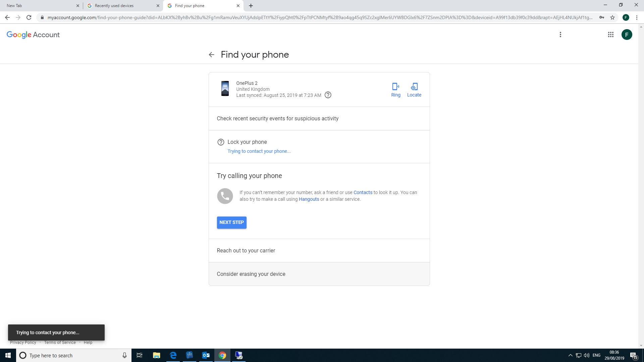Expand the Reach out to your carrier section
Screen dimensions: 644x362
point(246,251)
